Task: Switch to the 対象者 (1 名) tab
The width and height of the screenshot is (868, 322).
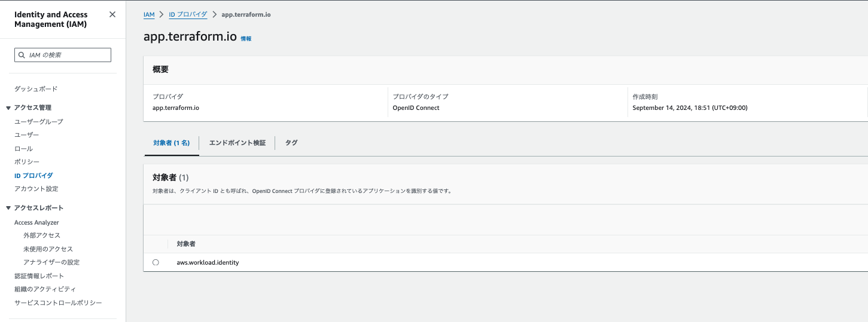Action: point(172,143)
